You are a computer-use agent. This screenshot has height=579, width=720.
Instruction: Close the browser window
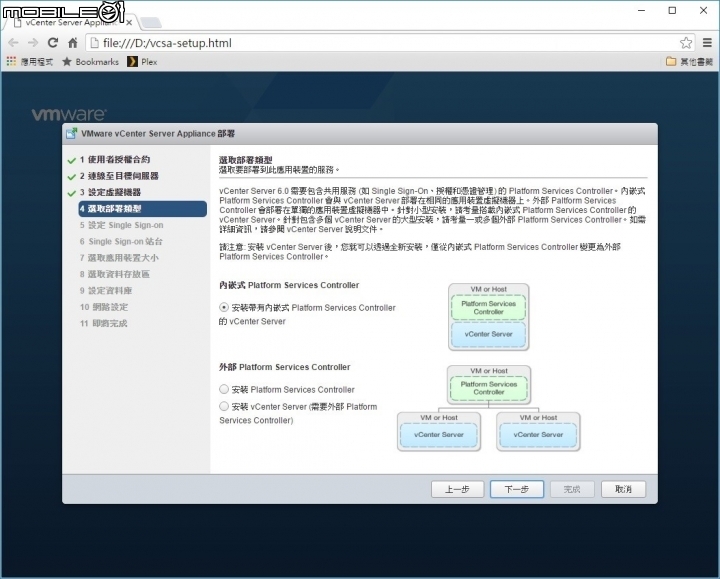[703, 10]
